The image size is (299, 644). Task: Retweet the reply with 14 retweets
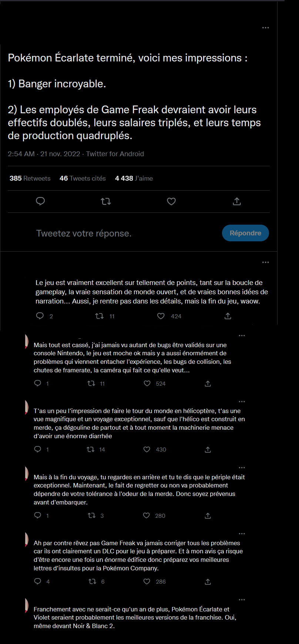[x=91, y=449]
